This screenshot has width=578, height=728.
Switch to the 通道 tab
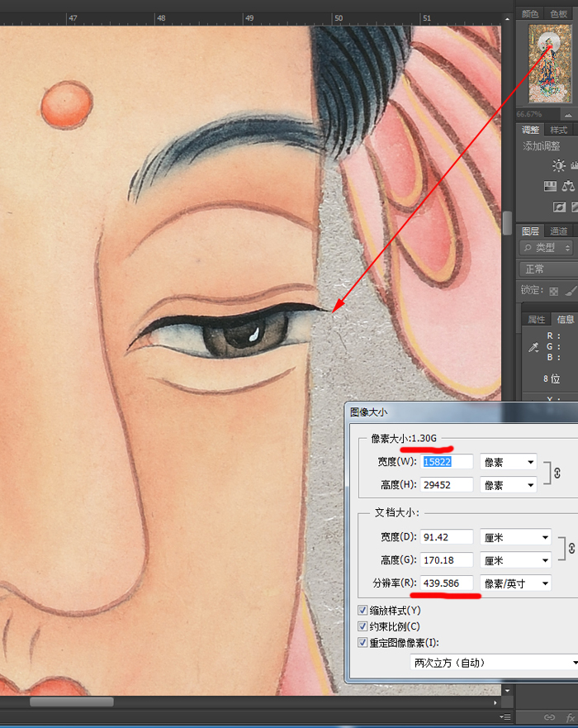tap(558, 231)
